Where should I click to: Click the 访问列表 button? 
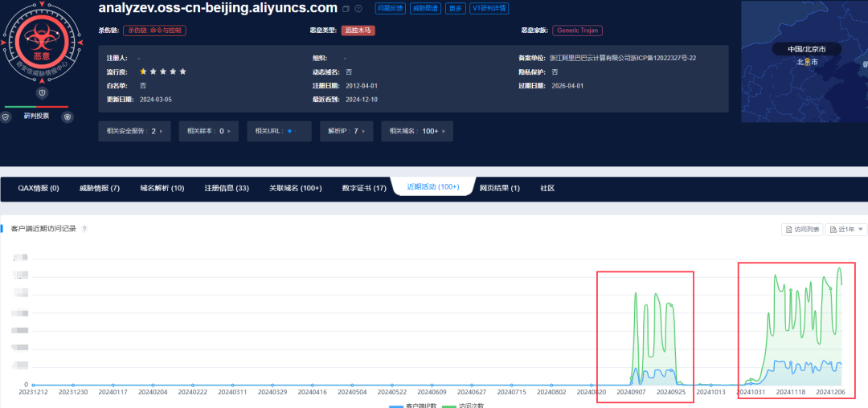[802, 230]
